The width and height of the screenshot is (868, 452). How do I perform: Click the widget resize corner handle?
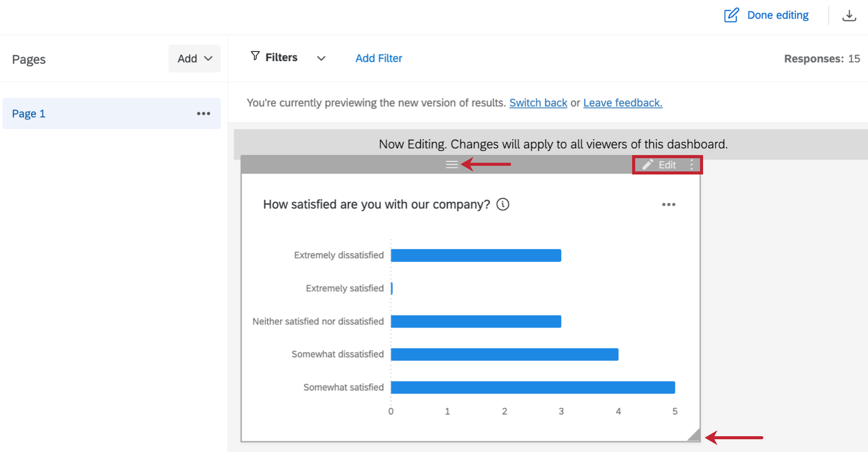coord(694,435)
